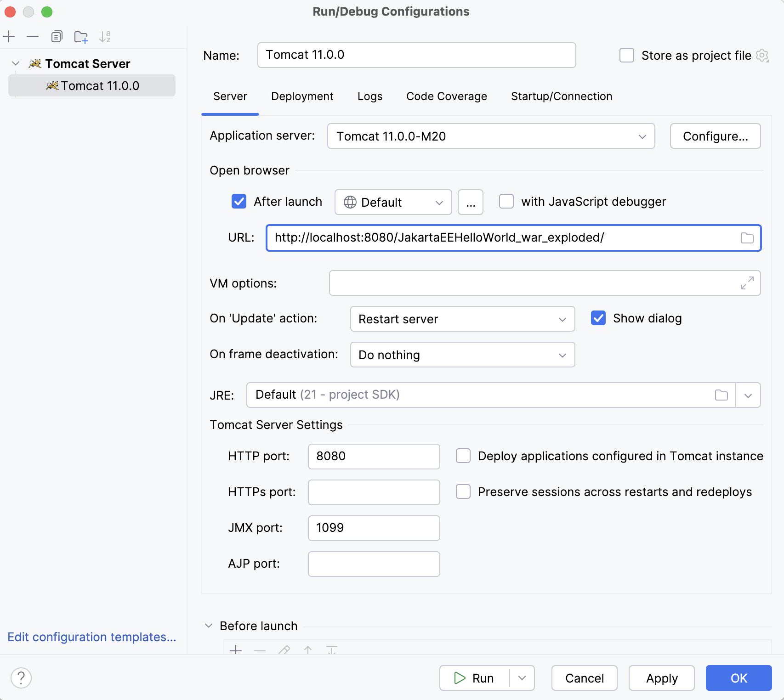Click the folder icon in URL field
784x700 pixels.
click(x=747, y=238)
